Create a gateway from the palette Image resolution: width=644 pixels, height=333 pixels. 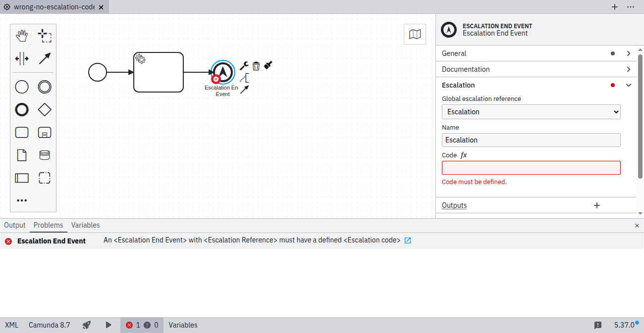(x=45, y=110)
